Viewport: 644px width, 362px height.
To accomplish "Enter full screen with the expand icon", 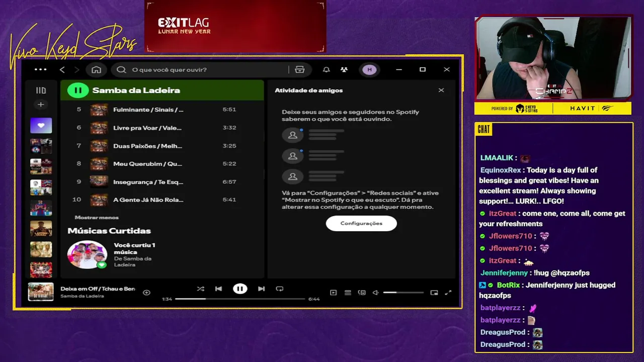I will pos(448,293).
